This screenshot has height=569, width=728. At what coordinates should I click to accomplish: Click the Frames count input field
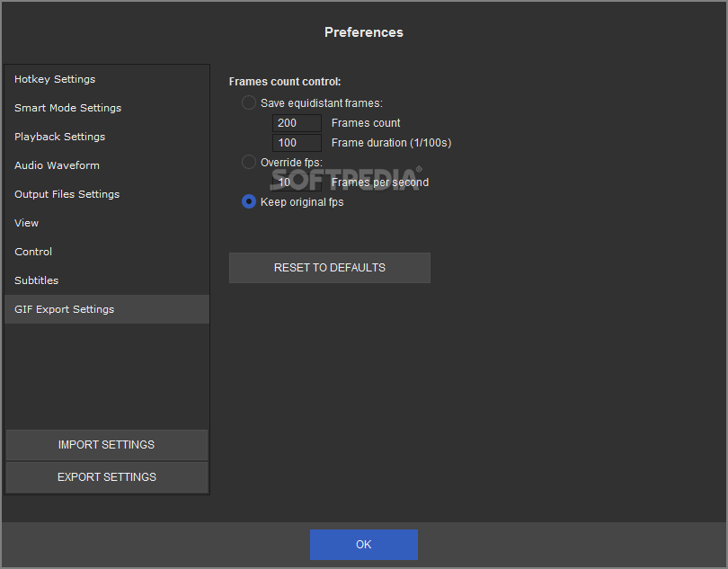click(x=297, y=123)
